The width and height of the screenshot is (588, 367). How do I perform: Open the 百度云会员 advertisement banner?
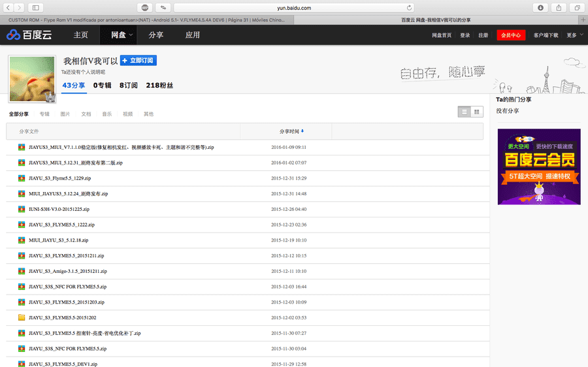click(x=539, y=167)
